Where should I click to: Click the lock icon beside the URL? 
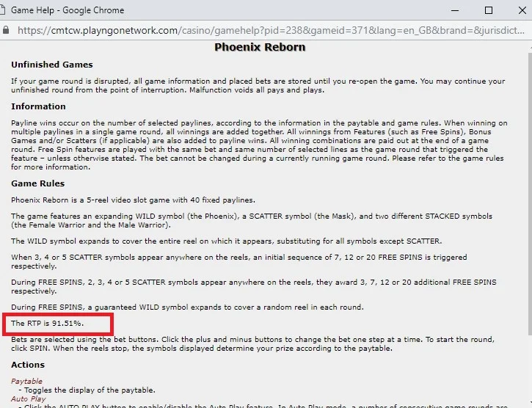[x=5, y=30]
